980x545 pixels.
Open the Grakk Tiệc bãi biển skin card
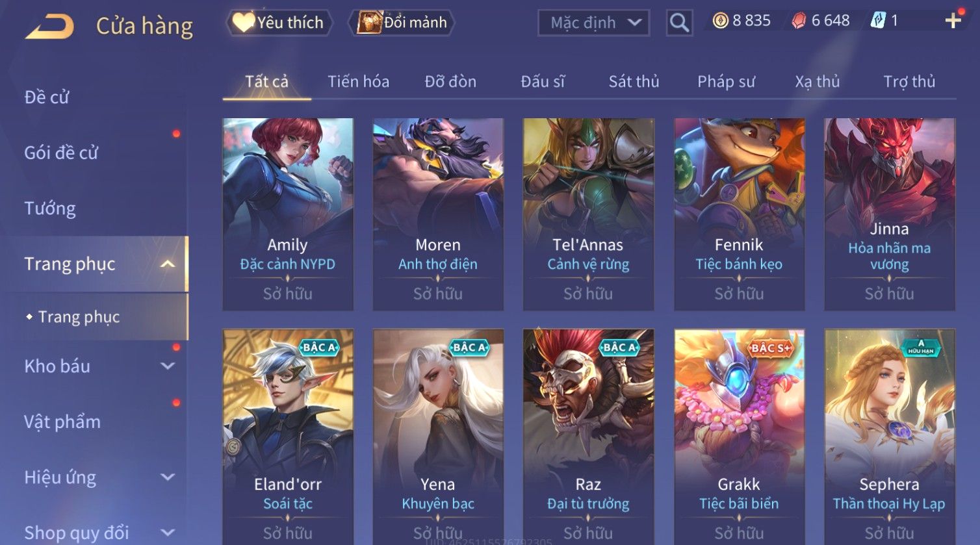739,437
